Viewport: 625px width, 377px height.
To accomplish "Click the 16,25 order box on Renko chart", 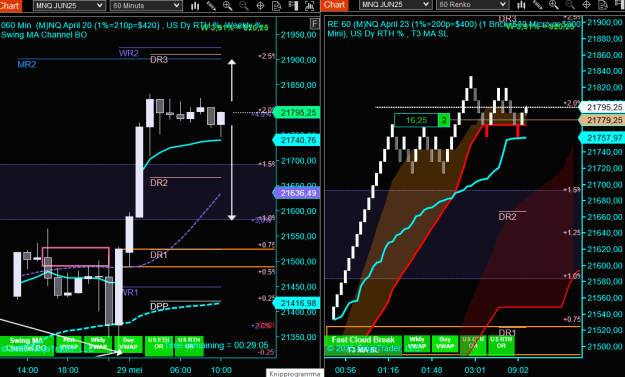I will coord(416,120).
